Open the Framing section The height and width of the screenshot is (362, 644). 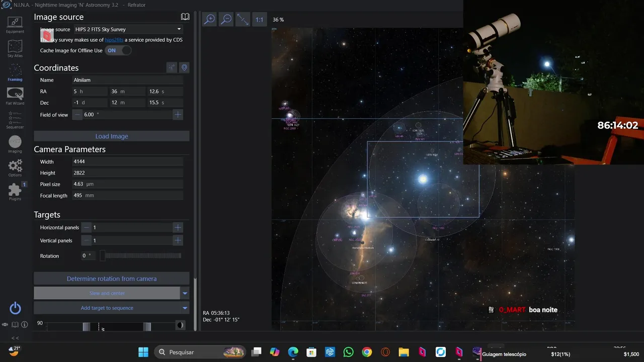(15, 72)
